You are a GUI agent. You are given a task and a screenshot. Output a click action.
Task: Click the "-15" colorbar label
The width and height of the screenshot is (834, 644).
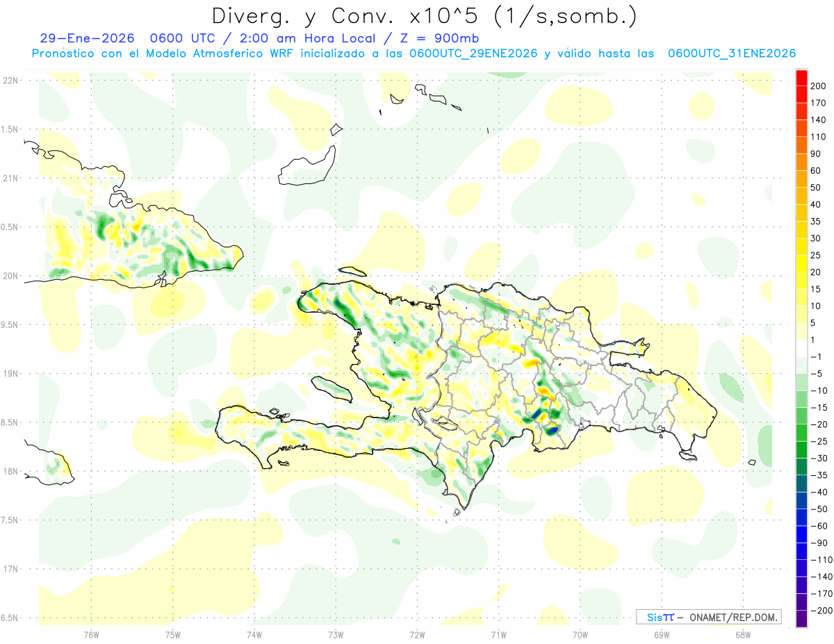(x=820, y=407)
